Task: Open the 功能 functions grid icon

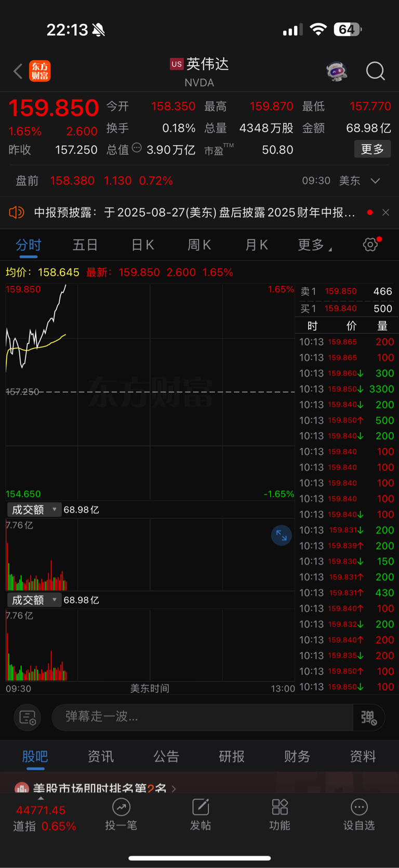Action: point(280,807)
